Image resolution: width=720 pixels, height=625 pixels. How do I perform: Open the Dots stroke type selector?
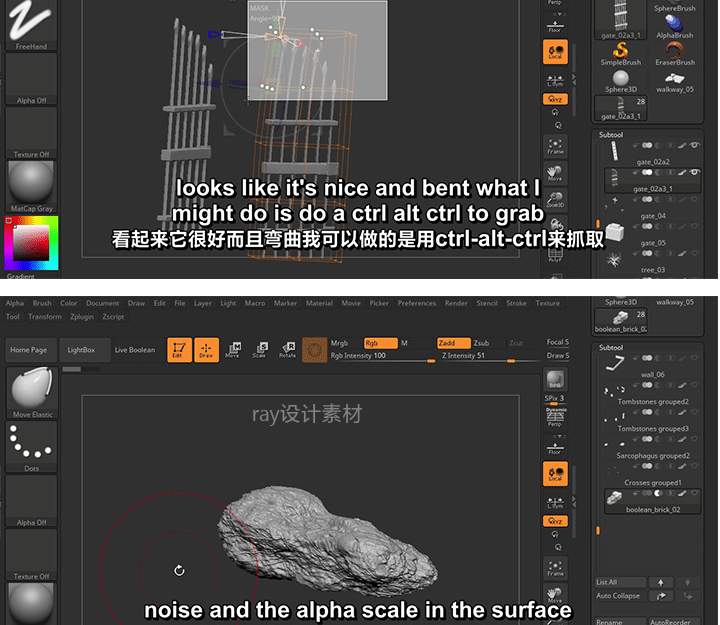coord(32,446)
